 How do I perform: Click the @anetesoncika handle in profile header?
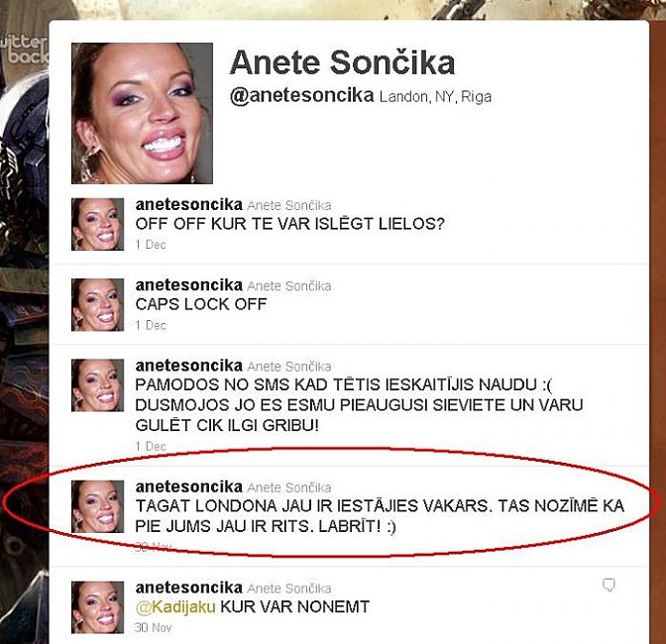coord(301,96)
